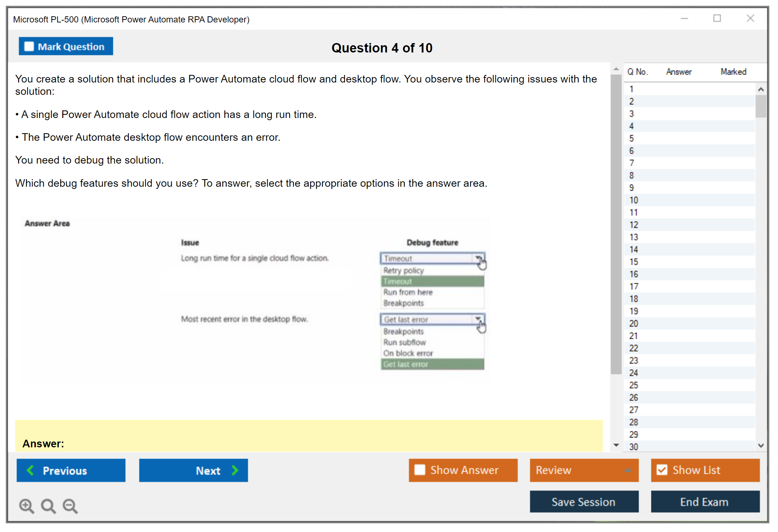Click the green left arrow on Previous
Screen dimensions: 778x532
(30, 470)
